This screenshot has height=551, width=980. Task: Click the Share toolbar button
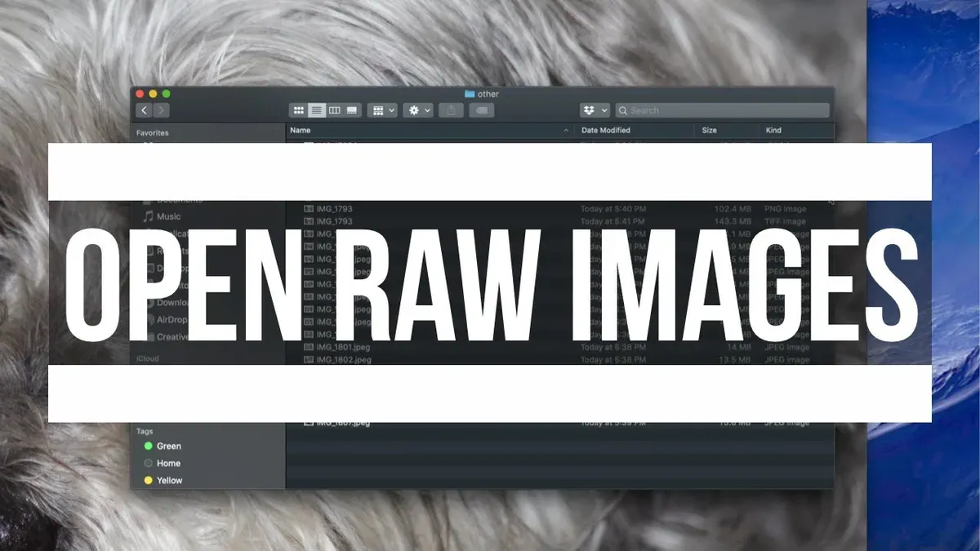click(451, 110)
